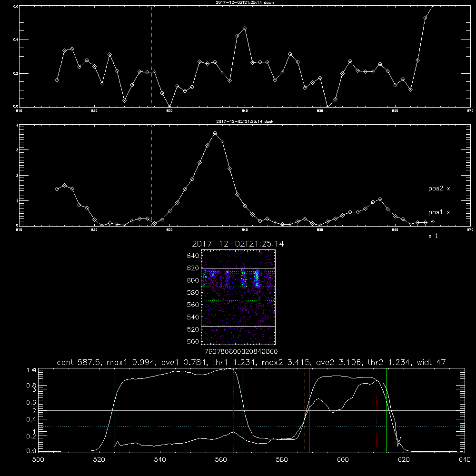Click the '520' y-axis label beside heatmap
This screenshot has width=476, height=476.
click(193, 329)
